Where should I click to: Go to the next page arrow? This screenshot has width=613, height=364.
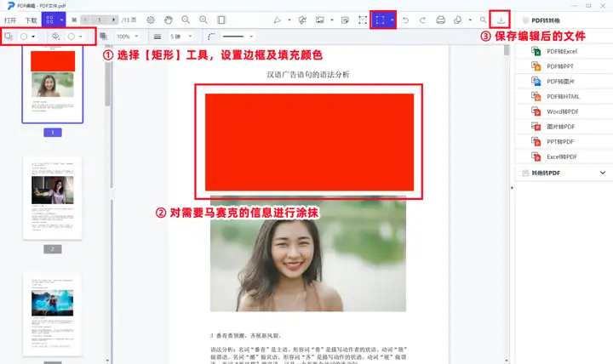tap(113, 20)
